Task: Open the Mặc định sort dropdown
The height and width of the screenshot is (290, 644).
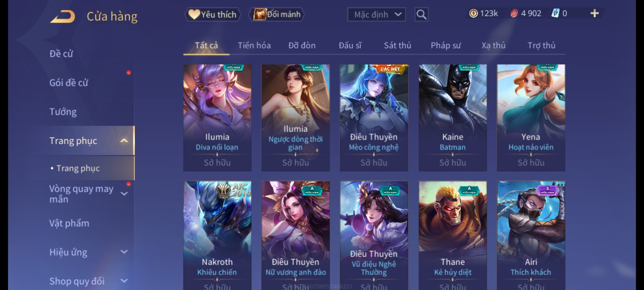Action: tap(376, 15)
